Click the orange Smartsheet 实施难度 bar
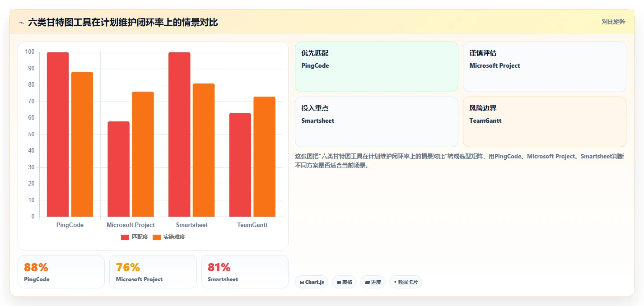This screenshot has height=306, width=644. 204,150
